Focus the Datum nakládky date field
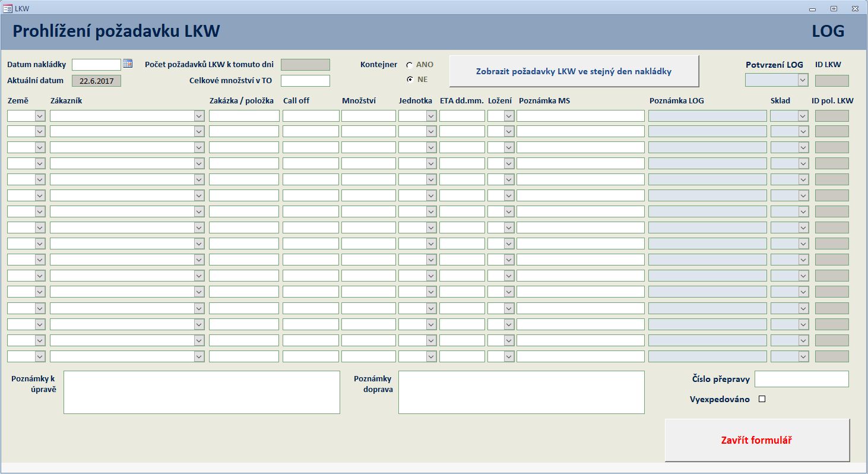Viewport: 868px width, 474px height. [96, 65]
